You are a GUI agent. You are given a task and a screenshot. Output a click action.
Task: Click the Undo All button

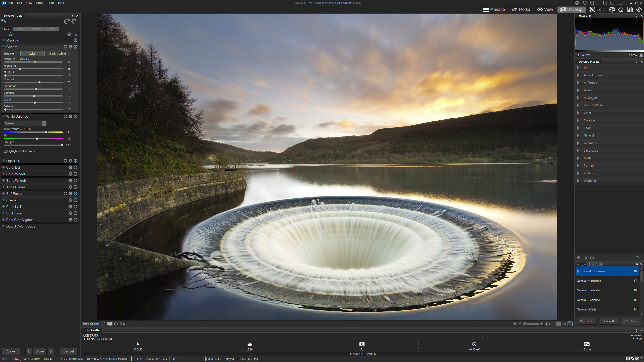(609, 321)
